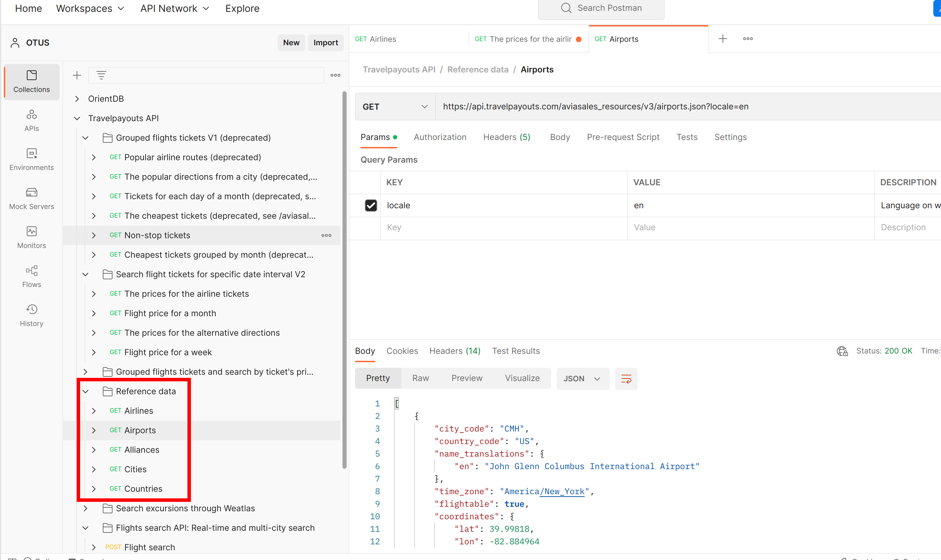Click the request URL input field

(x=688, y=107)
